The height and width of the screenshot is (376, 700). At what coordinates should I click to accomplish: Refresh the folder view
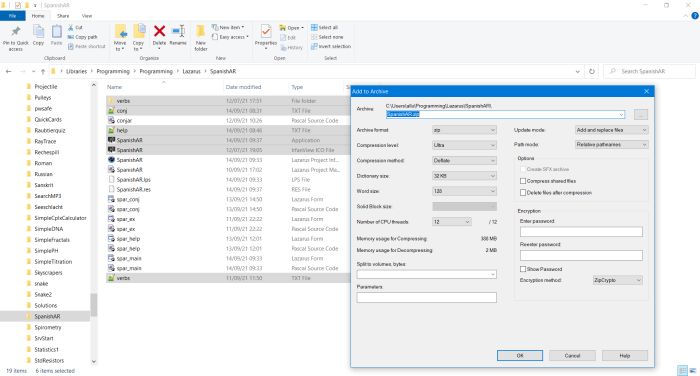592,71
